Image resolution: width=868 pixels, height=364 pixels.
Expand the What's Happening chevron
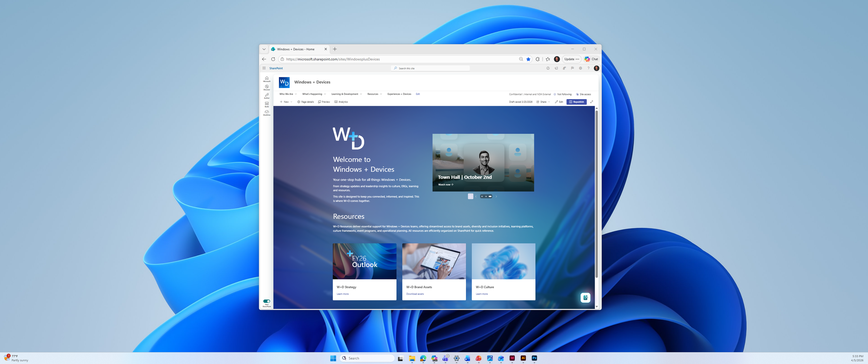pyautogui.click(x=325, y=94)
